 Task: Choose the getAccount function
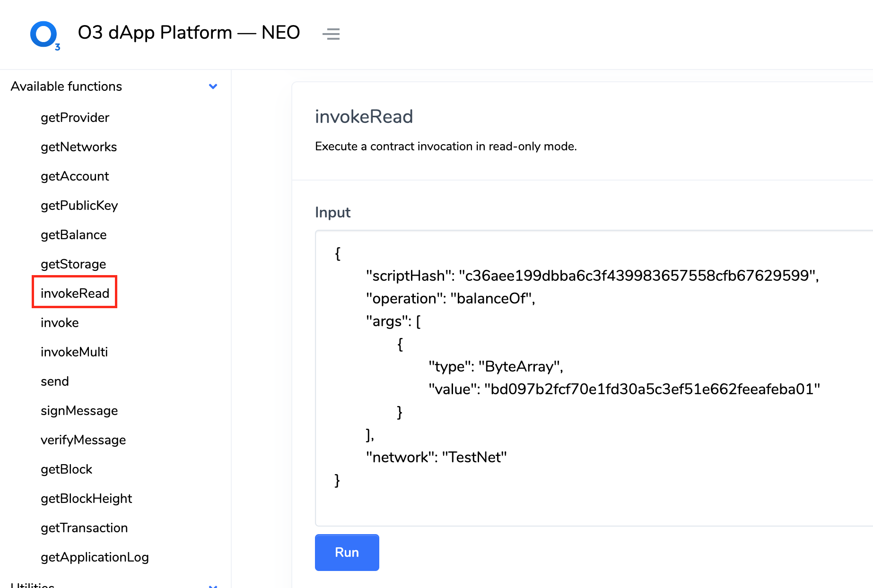pyautogui.click(x=75, y=176)
